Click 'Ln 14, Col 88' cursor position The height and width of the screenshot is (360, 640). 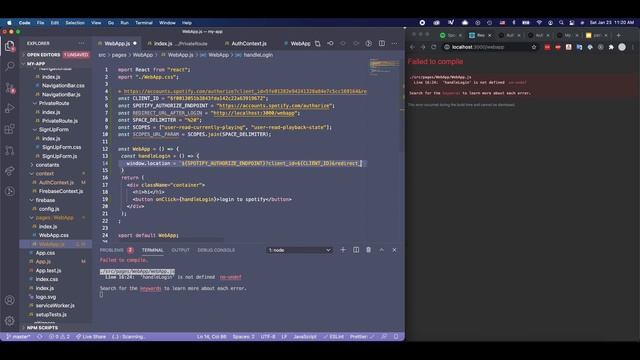click(211, 337)
